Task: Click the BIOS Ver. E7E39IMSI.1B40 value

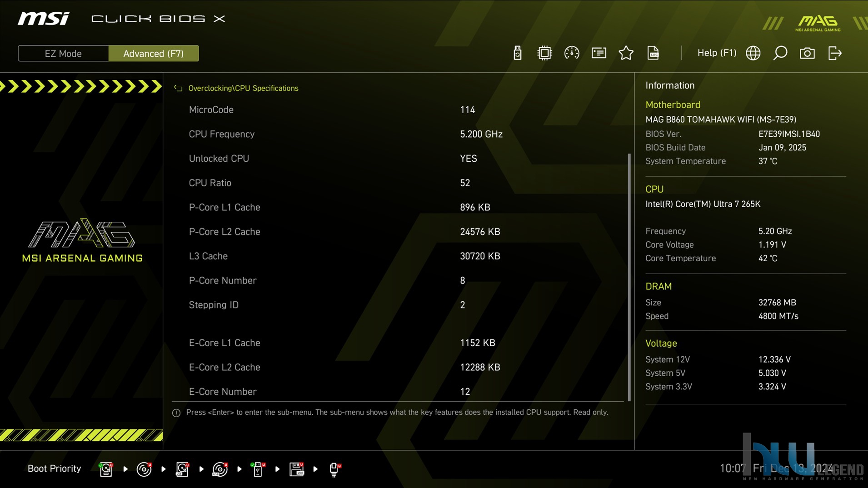Action: tap(789, 134)
